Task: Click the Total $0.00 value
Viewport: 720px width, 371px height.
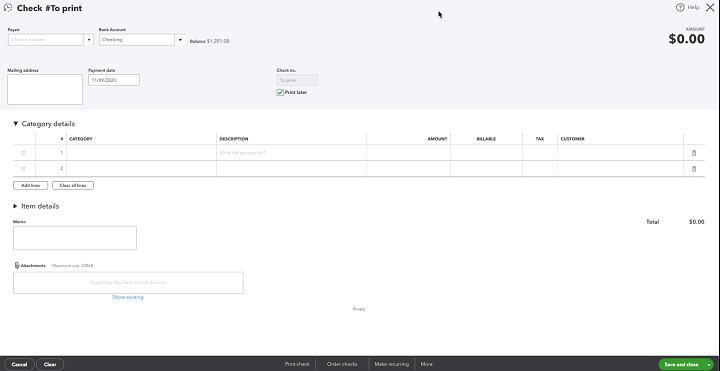Action: (x=697, y=222)
